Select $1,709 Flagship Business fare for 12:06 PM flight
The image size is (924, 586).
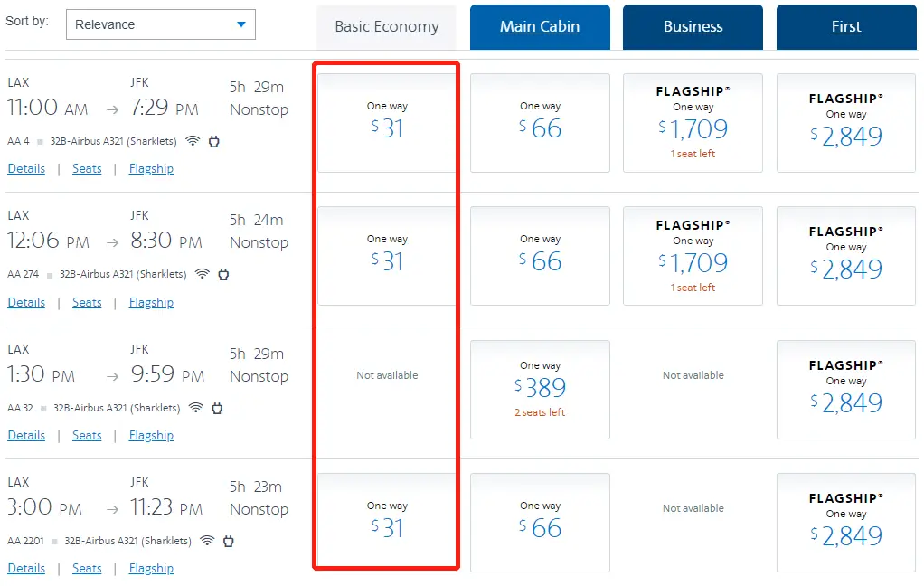pos(693,256)
